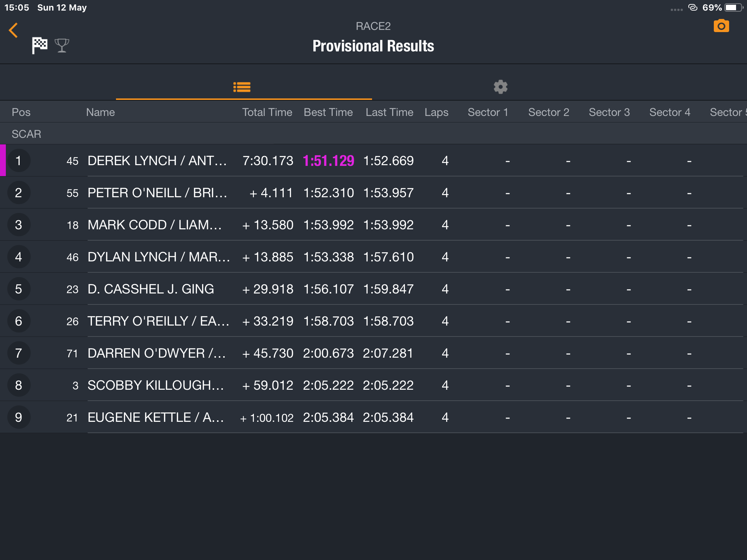Tap the purple fastest lap 1:51.129

pyautogui.click(x=329, y=161)
